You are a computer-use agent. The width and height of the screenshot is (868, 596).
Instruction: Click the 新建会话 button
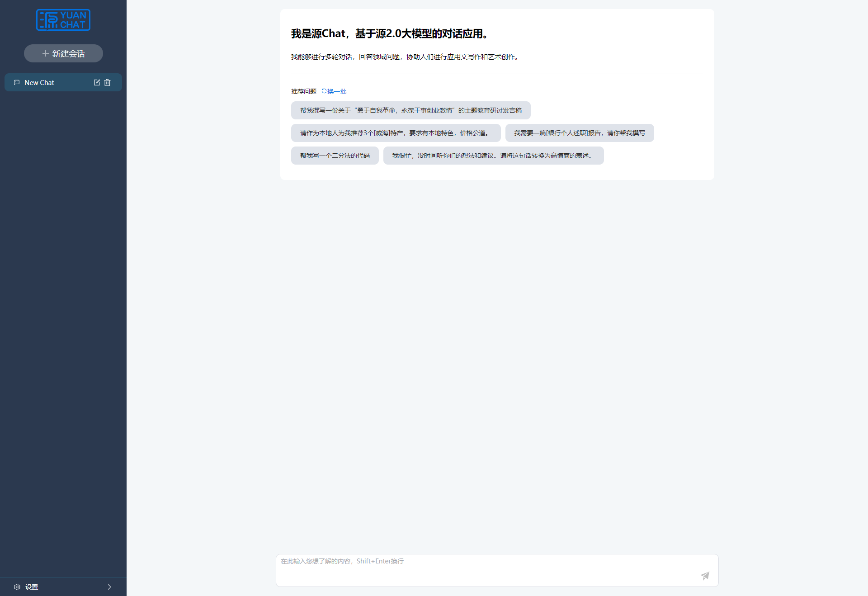click(x=63, y=53)
